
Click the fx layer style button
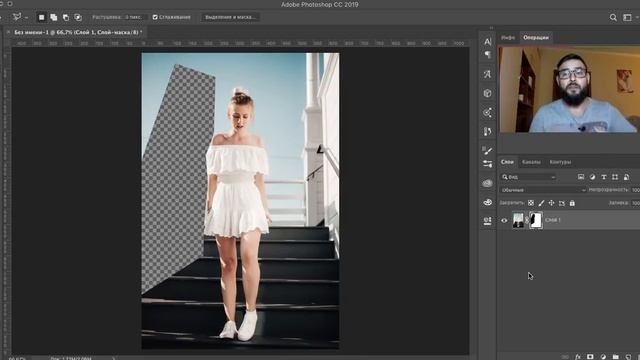(578, 357)
